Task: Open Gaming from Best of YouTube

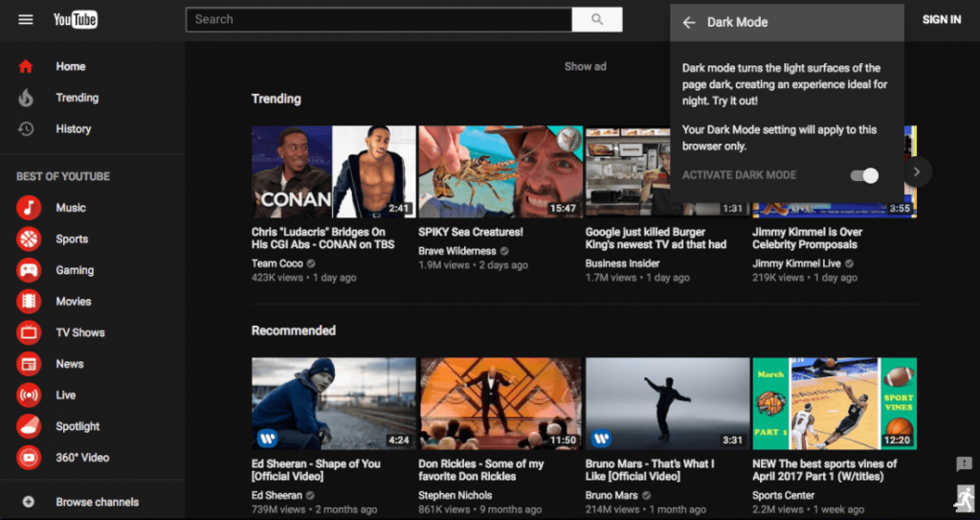Action: pyautogui.click(x=75, y=270)
